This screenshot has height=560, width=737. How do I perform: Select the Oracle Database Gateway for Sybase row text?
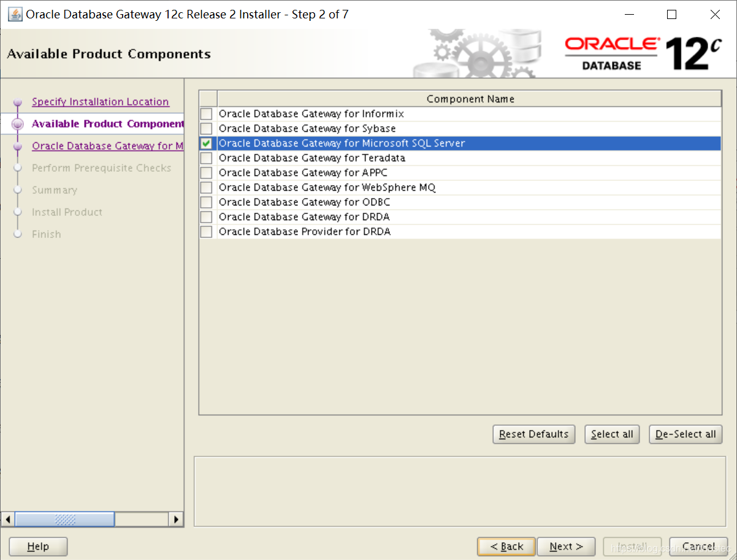307,129
